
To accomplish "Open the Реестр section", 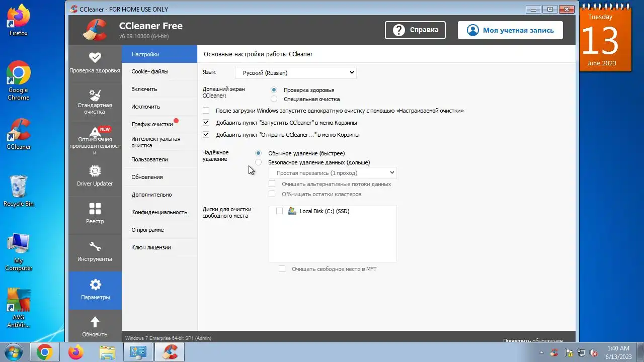I will click(95, 214).
